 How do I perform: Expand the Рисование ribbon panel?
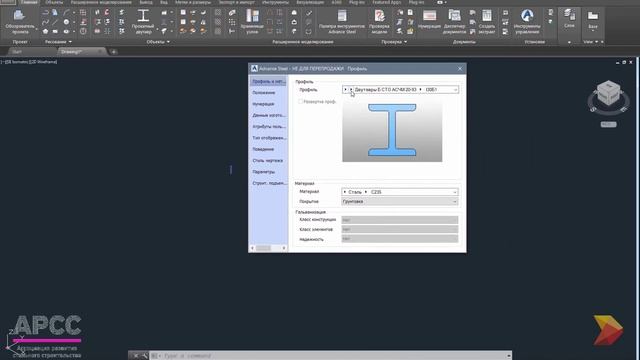58,42
